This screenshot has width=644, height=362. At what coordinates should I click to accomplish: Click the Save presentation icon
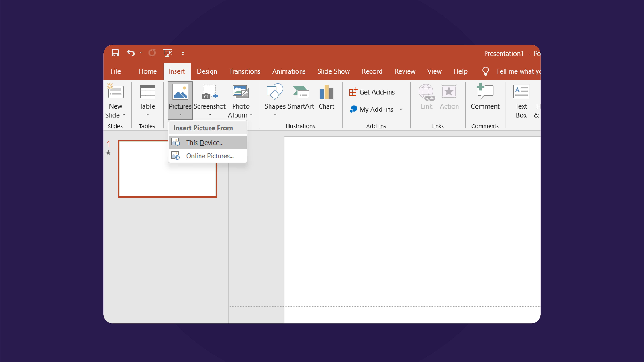[115, 53]
